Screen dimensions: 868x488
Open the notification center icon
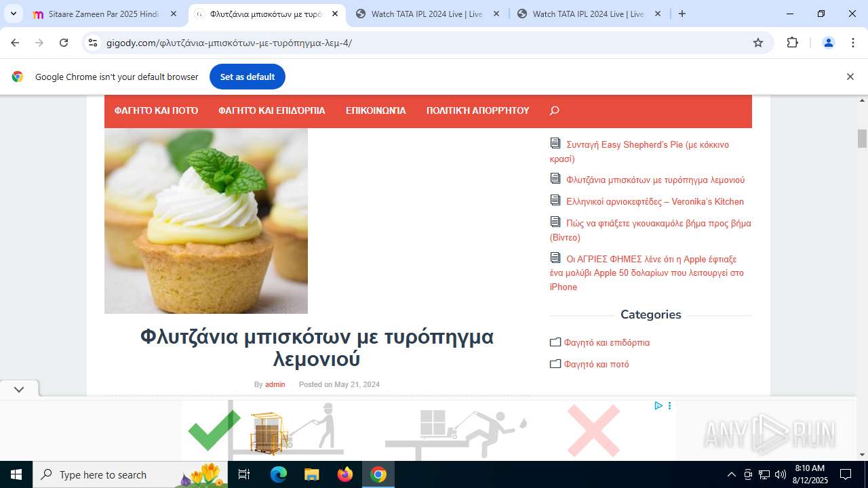846,474
